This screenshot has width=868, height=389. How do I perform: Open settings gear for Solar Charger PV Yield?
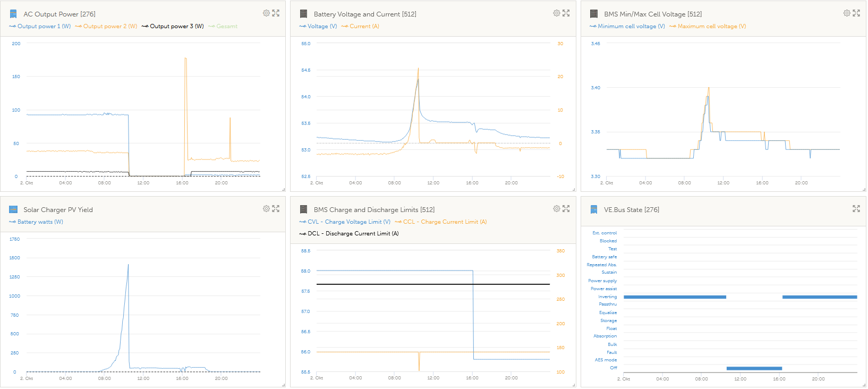tap(266, 209)
